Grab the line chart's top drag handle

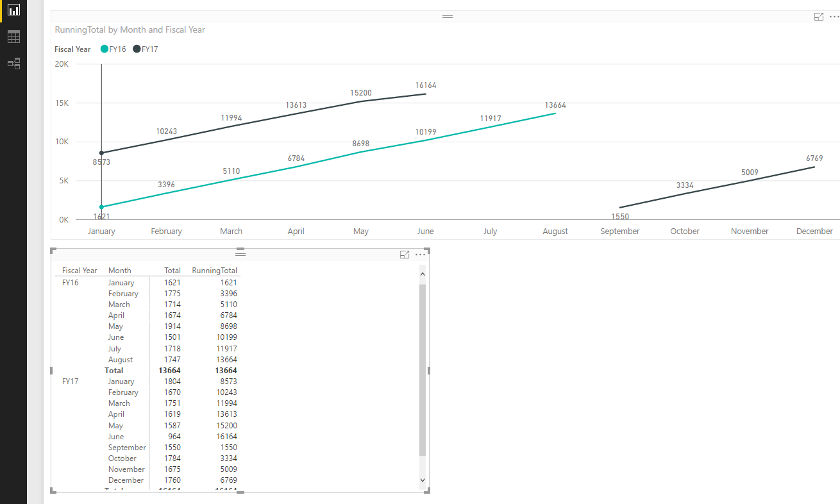point(448,17)
